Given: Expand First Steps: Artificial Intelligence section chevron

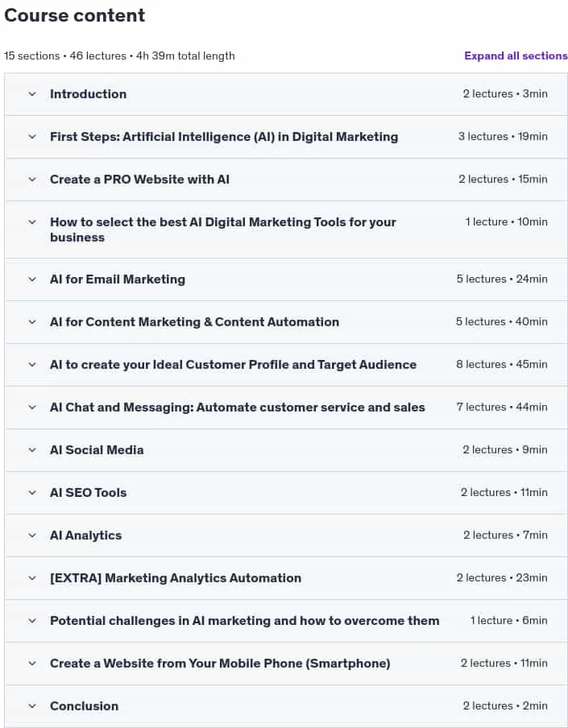Looking at the screenshot, I should pyautogui.click(x=32, y=137).
